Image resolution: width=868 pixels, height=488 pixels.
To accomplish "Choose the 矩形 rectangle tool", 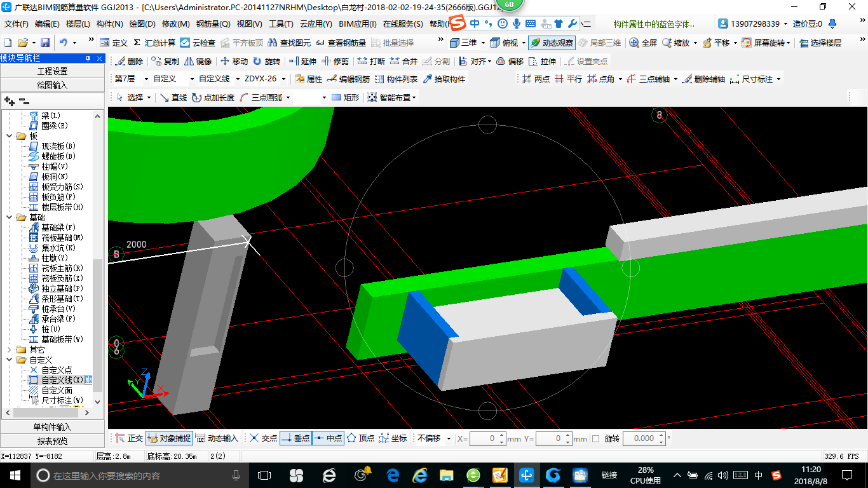I will pos(345,97).
